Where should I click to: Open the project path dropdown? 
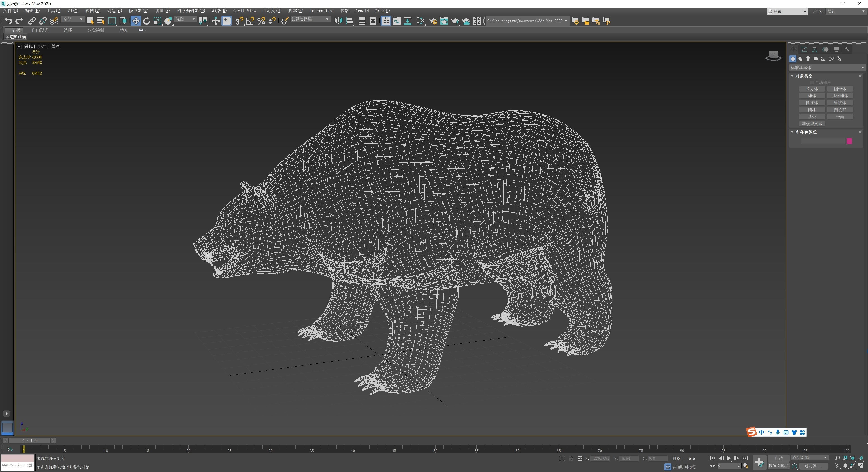[527, 21]
